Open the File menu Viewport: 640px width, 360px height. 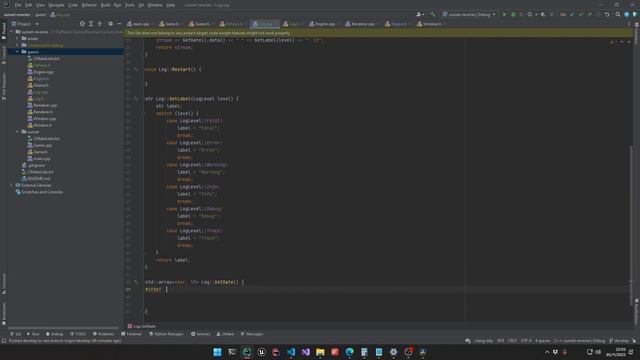click(18, 5)
